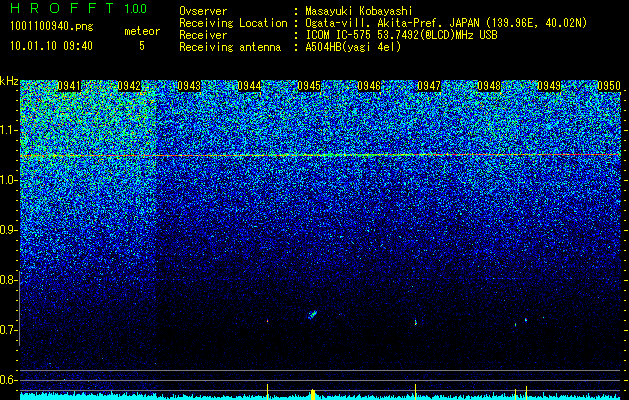Click the 0.6 frequency axis label
629x400 pixels.
point(8,380)
